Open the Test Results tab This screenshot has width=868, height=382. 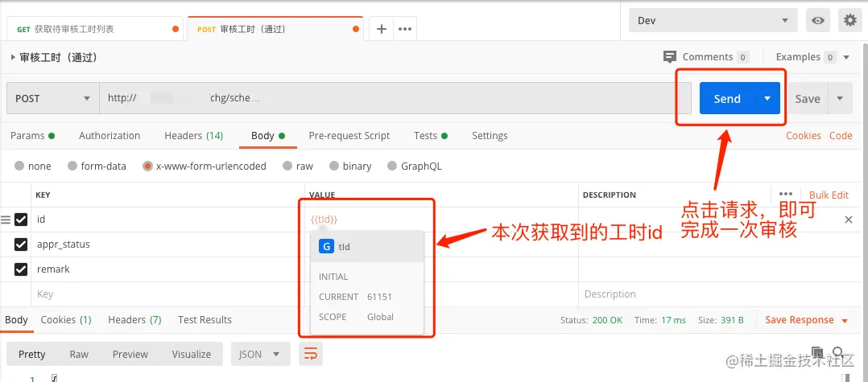(x=205, y=319)
